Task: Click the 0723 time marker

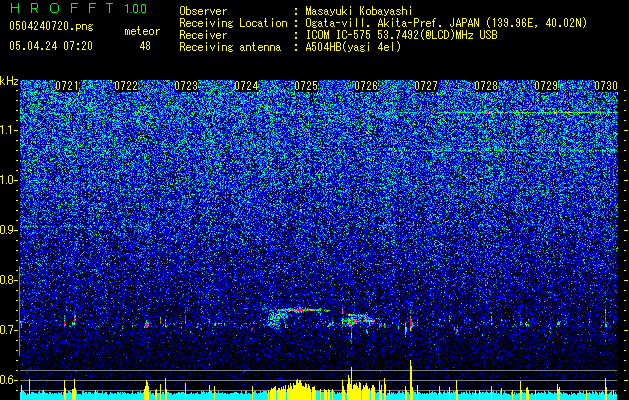Action: [186, 86]
